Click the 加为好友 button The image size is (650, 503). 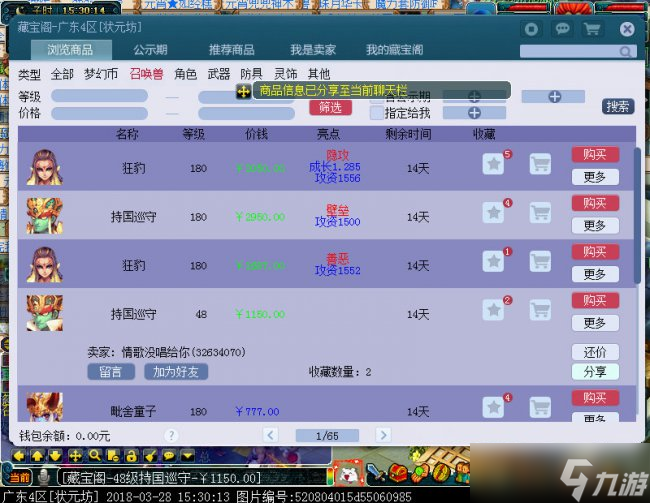(x=176, y=372)
